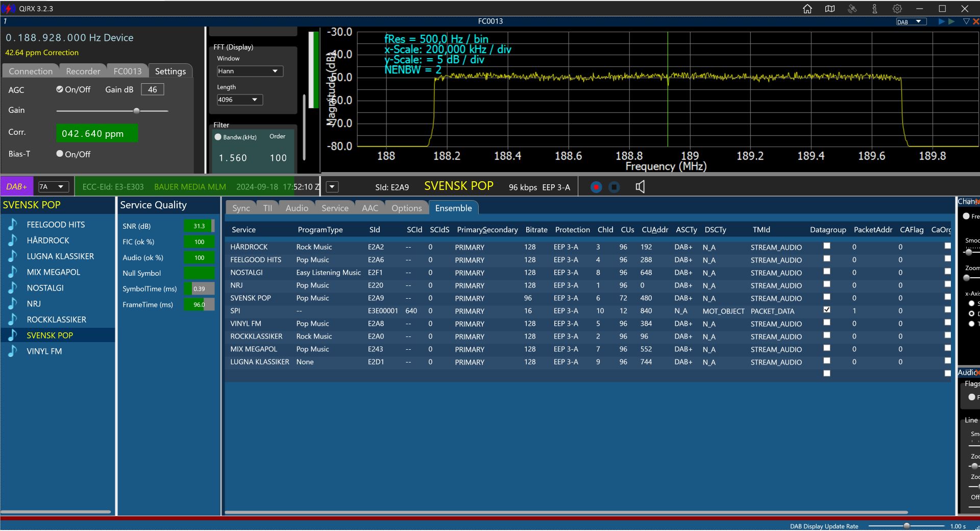Mute audio with the speaker icon
Image resolution: width=980 pixels, height=531 pixels.
pos(640,187)
